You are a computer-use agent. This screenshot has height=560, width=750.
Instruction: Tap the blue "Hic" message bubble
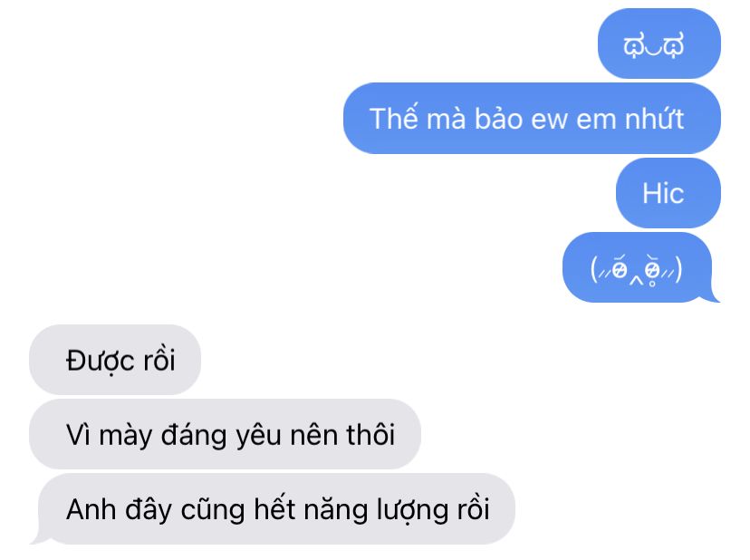(x=668, y=193)
